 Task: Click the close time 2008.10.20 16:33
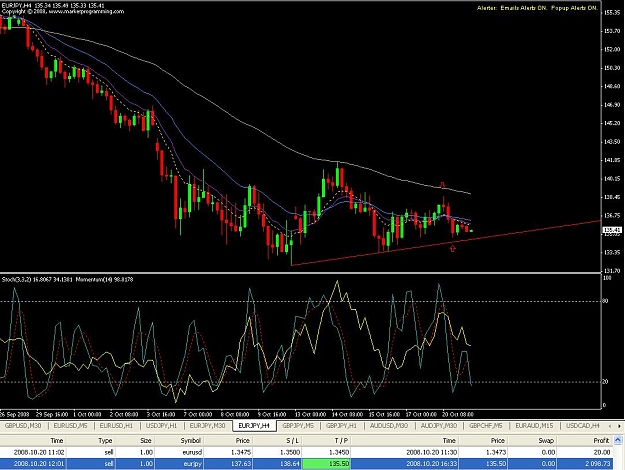point(432,464)
